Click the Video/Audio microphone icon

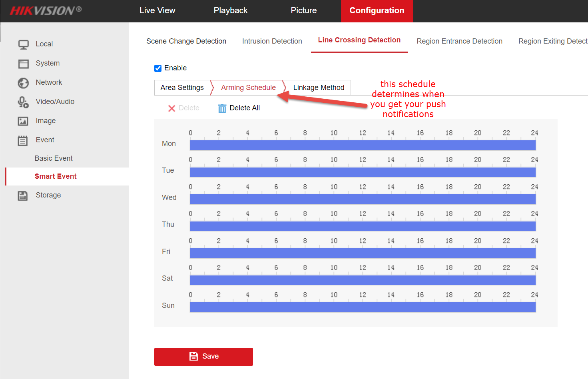[23, 102]
